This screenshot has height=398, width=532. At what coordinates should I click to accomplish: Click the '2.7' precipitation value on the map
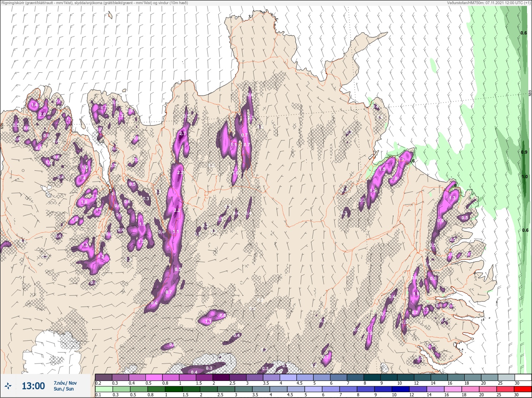coord(182,133)
